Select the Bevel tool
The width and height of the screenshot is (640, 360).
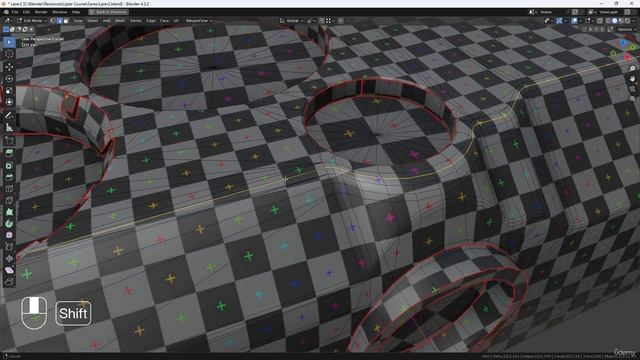[9, 177]
